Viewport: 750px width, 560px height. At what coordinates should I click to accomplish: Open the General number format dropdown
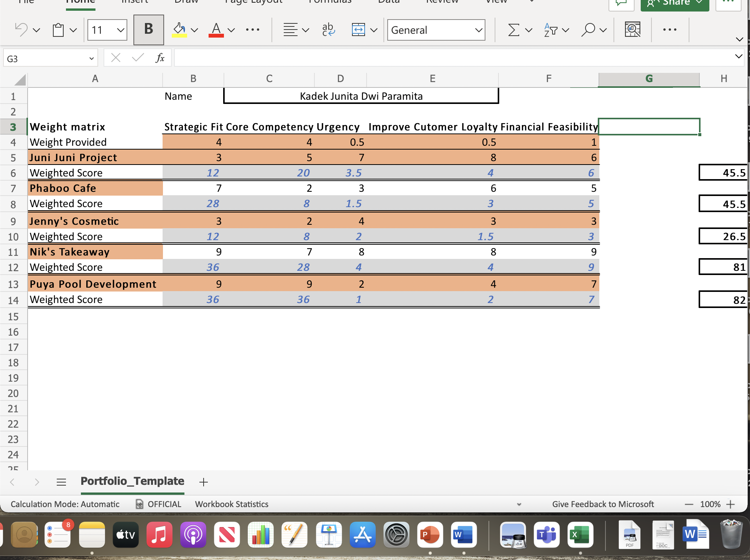[436, 30]
